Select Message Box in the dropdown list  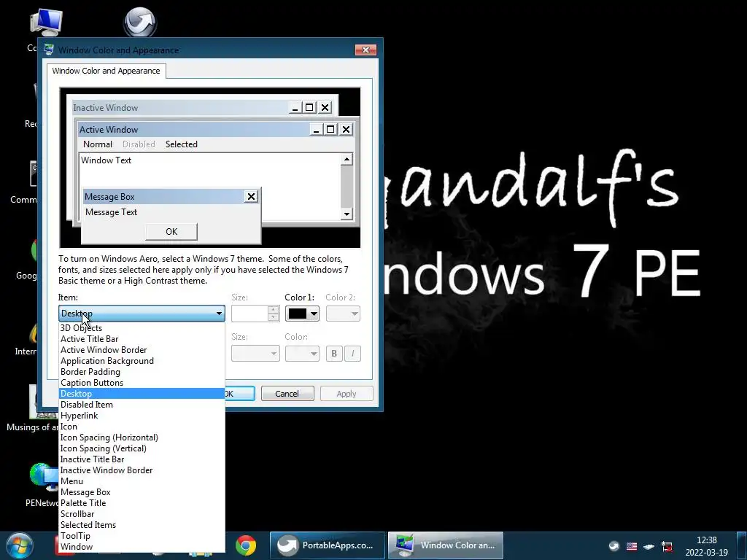pyautogui.click(x=142, y=492)
